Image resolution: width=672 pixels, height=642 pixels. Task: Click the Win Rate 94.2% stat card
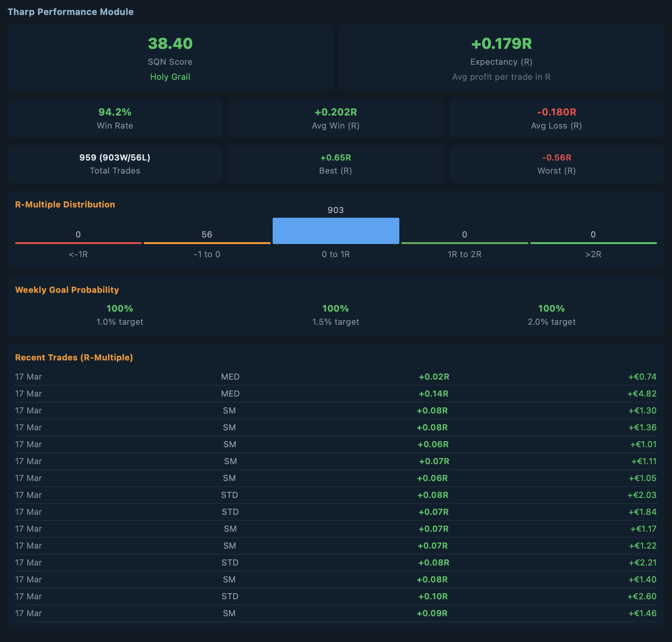[x=115, y=118]
